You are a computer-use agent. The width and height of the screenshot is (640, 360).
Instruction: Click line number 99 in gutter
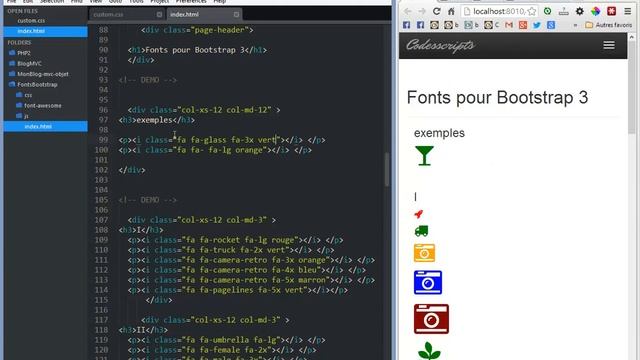tap(103, 140)
